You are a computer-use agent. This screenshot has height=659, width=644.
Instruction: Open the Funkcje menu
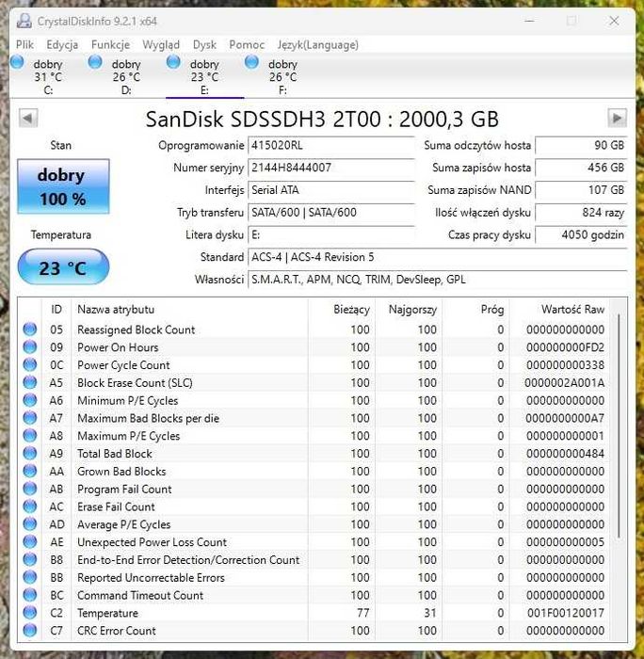pyautogui.click(x=110, y=44)
